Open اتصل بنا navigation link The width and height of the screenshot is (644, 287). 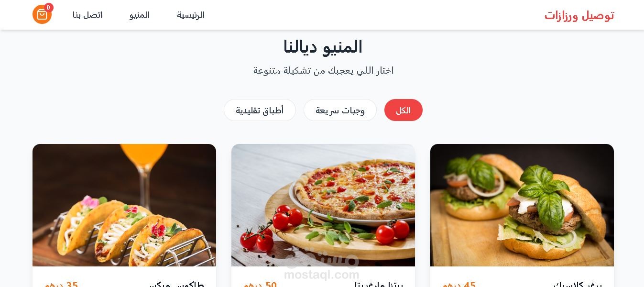click(87, 15)
